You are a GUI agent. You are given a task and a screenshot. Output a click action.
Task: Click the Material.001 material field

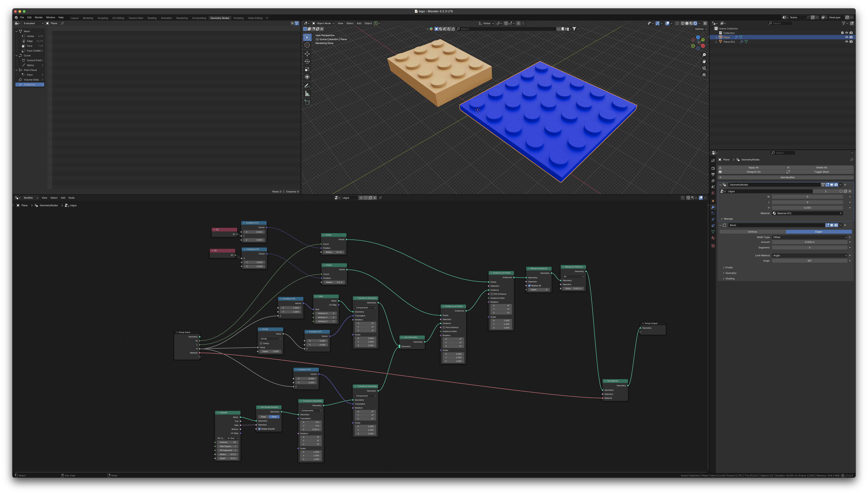pyautogui.click(x=807, y=213)
